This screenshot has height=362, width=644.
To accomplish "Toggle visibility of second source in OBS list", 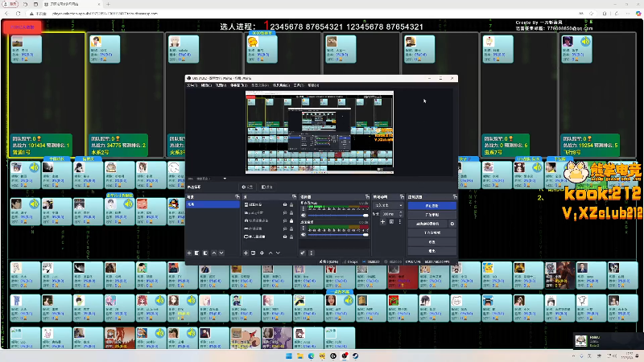I will 285,212.
